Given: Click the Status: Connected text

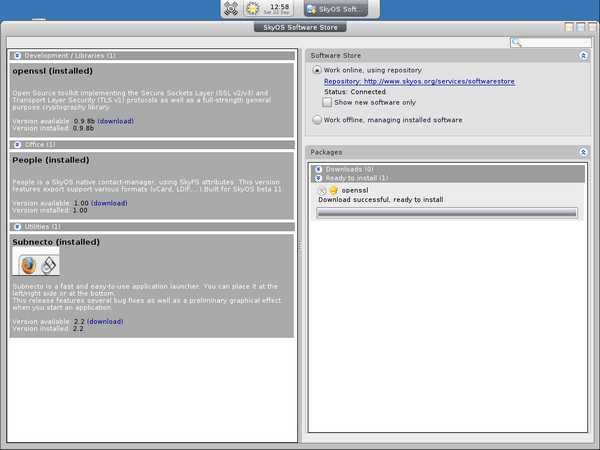Looking at the screenshot, I should 355,92.
